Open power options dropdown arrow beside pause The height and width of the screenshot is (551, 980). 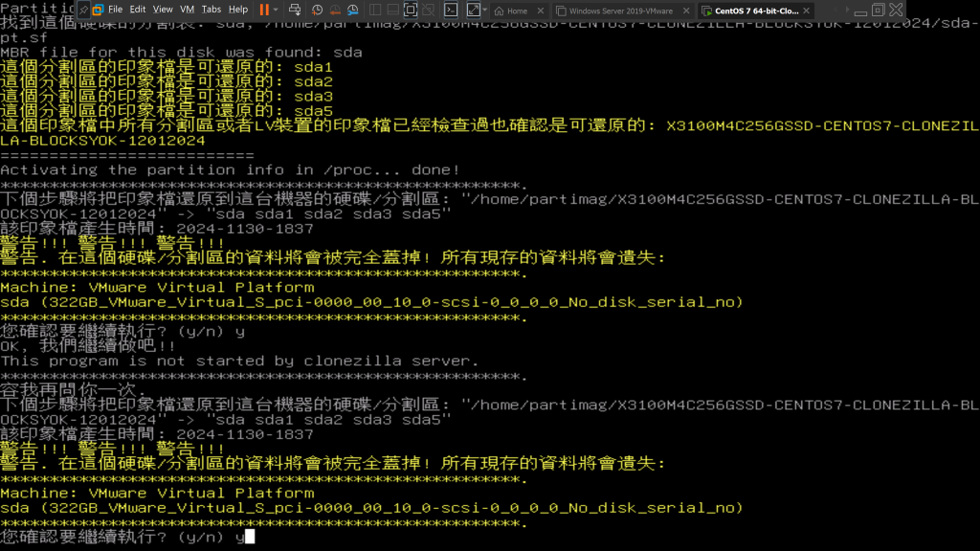click(277, 10)
